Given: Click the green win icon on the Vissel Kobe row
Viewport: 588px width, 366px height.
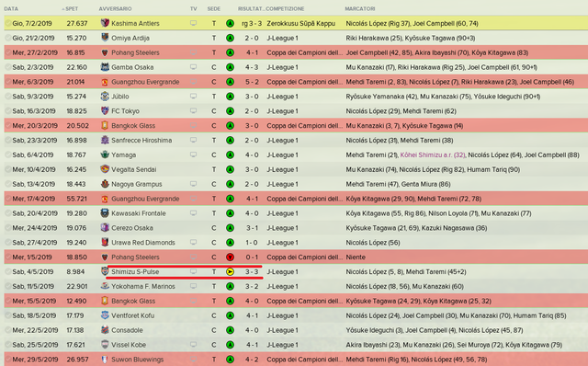Looking at the screenshot, I should click(x=230, y=345).
